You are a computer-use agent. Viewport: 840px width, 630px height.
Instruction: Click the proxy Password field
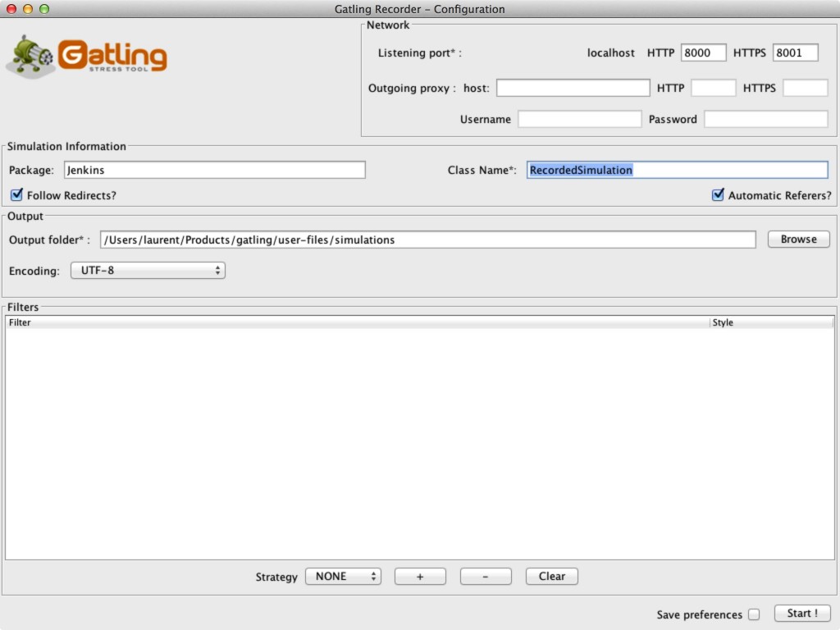tap(765, 119)
